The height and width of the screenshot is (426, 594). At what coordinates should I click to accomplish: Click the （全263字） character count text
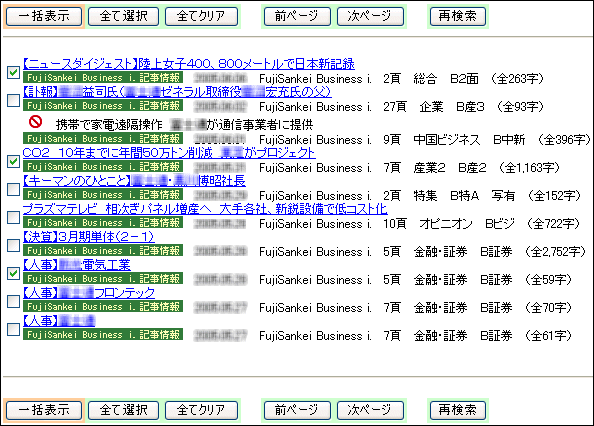coord(517,79)
